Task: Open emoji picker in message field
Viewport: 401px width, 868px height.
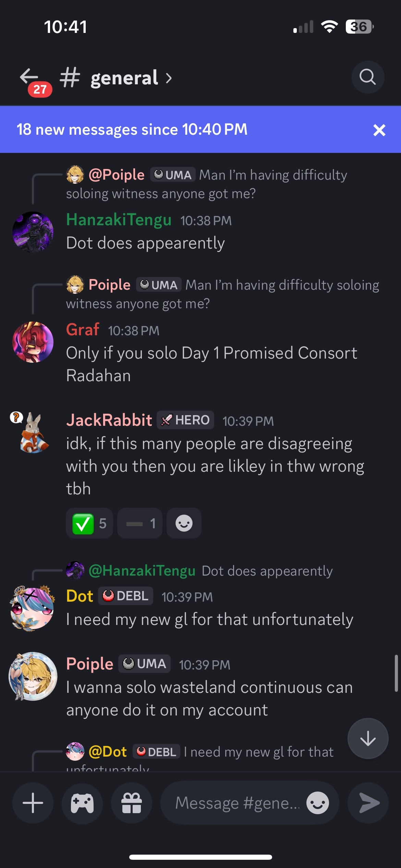Action: coord(317,803)
